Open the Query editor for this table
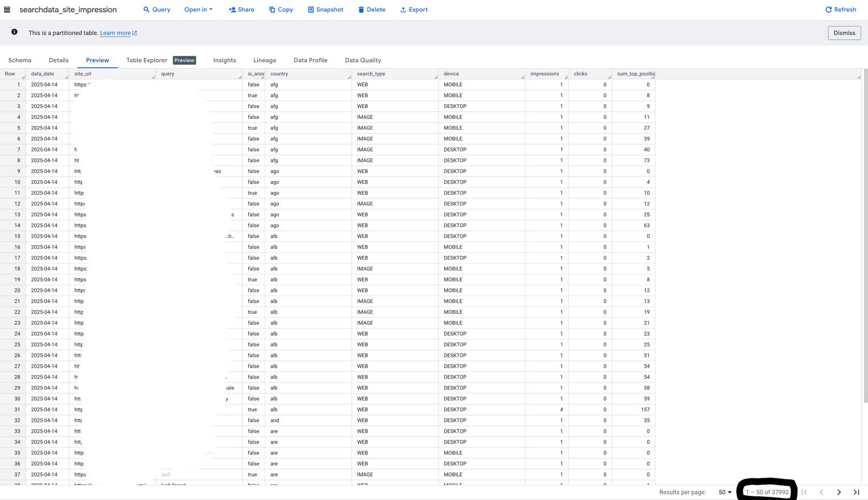 [x=156, y=9]
